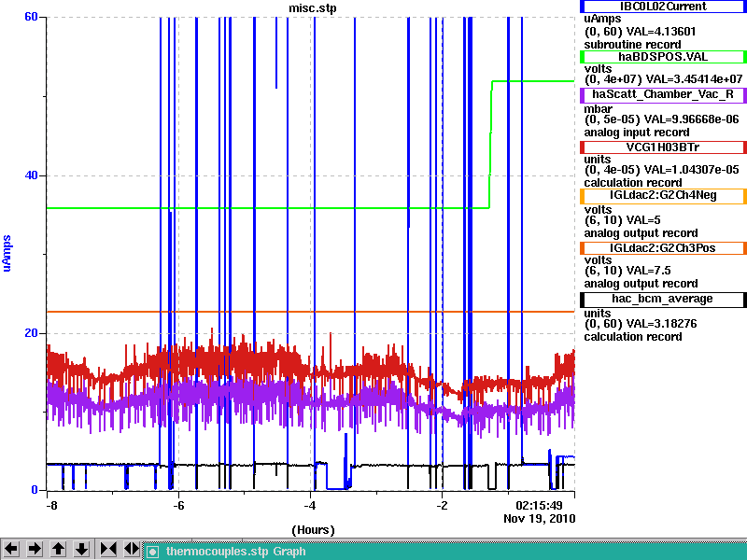747x560 pixels.
Task: Click the (Hours) X-axis label
Action: [313, 530]
